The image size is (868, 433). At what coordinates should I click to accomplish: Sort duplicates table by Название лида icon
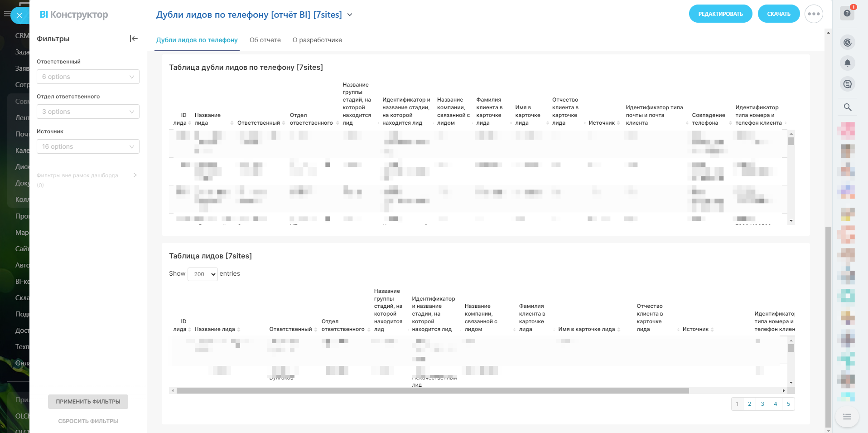232,123
